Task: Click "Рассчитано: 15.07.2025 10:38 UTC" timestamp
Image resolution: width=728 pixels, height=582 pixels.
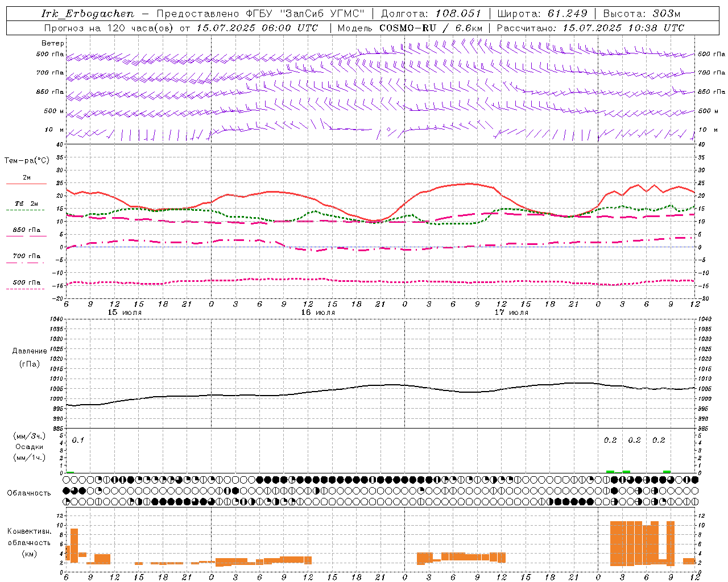Action: (590, 28)
